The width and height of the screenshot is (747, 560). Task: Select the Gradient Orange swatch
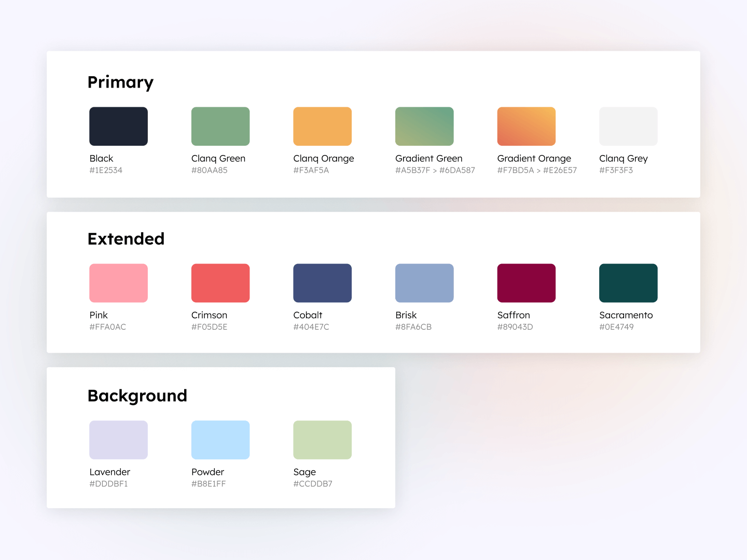526,126
